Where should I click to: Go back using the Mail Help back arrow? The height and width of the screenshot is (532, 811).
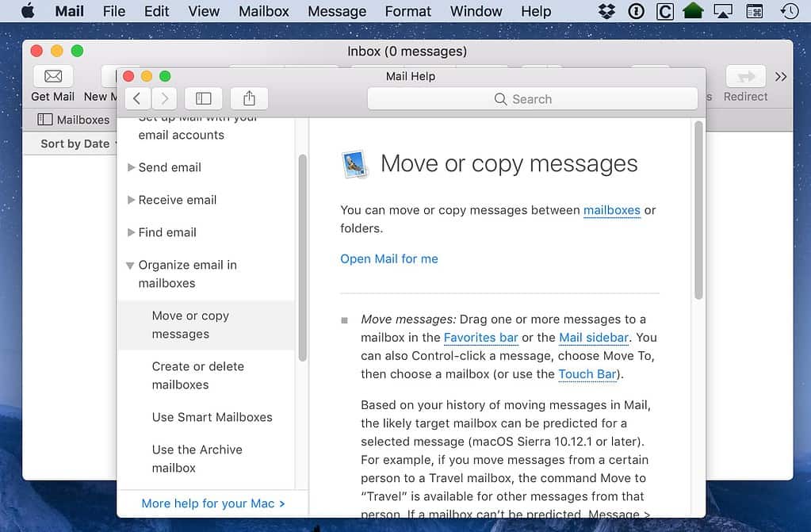point(137,98)
